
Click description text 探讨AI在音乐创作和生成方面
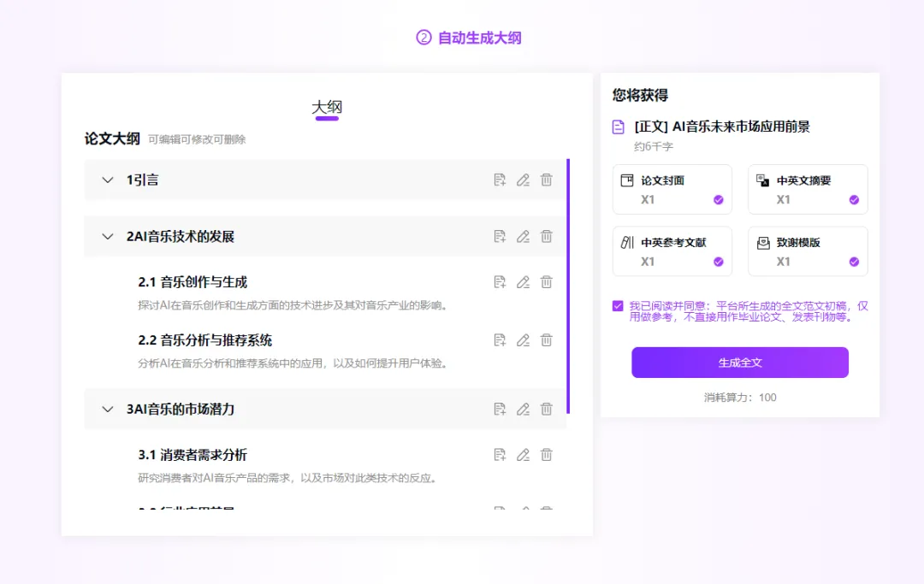[294, 305]
